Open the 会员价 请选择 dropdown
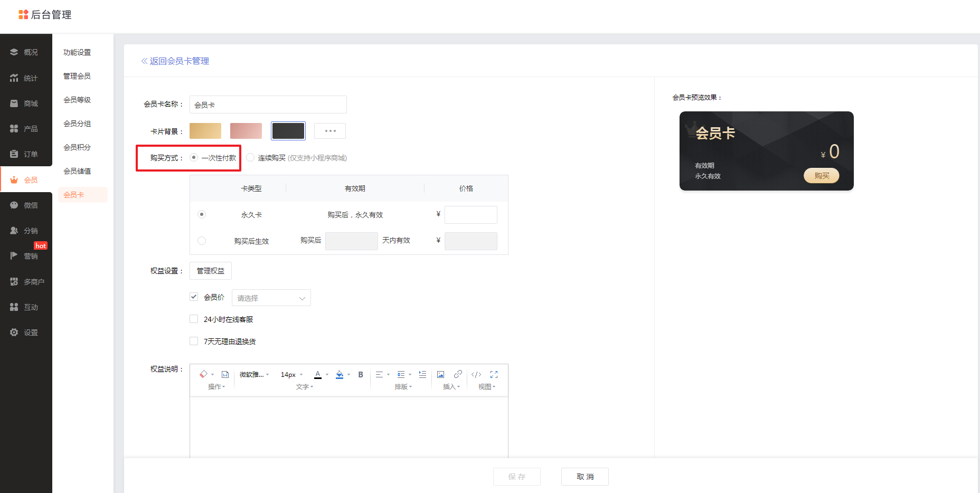This screenshot has width=980, height=493. click(271, 298)
